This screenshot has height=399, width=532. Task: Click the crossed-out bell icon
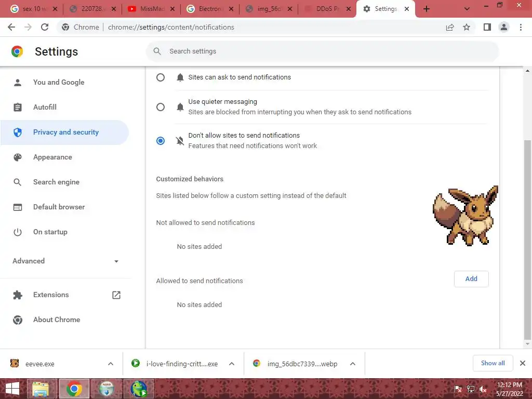click(x=180, y=140)
